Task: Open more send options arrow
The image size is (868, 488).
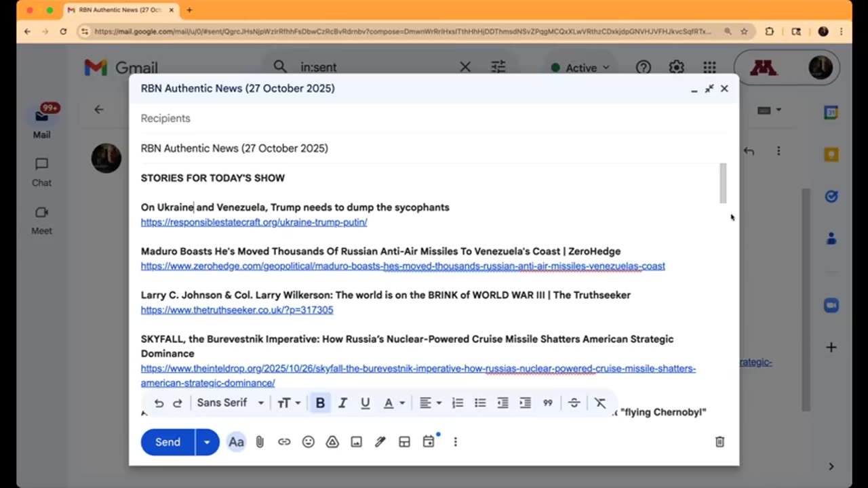Action: [207, 442]
